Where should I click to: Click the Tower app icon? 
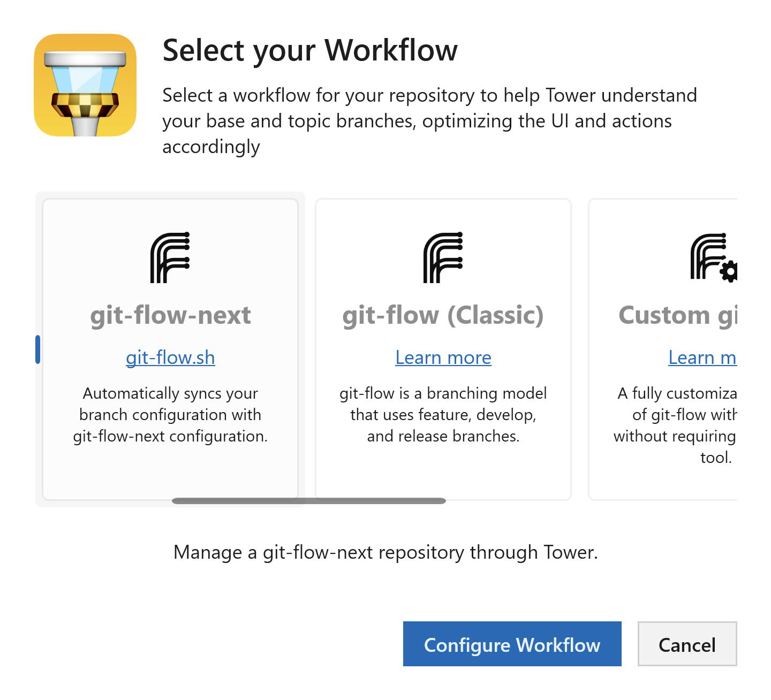pos(85,85)
